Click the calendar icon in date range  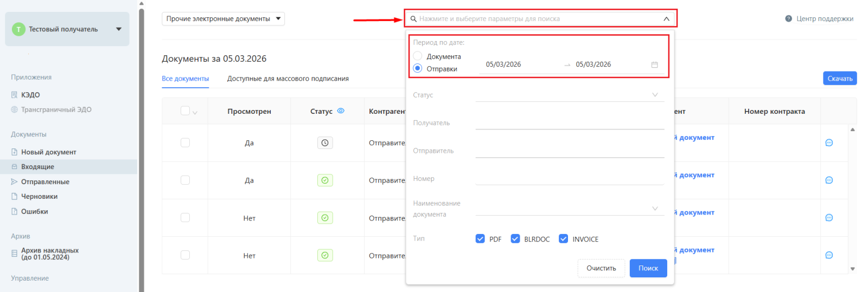click(654, 64)
